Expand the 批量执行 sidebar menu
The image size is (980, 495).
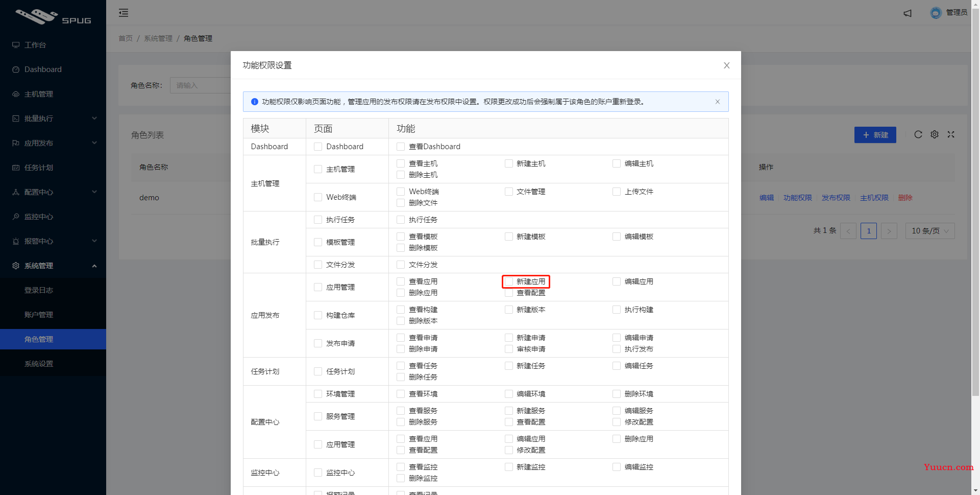click(x=53, y=119)
